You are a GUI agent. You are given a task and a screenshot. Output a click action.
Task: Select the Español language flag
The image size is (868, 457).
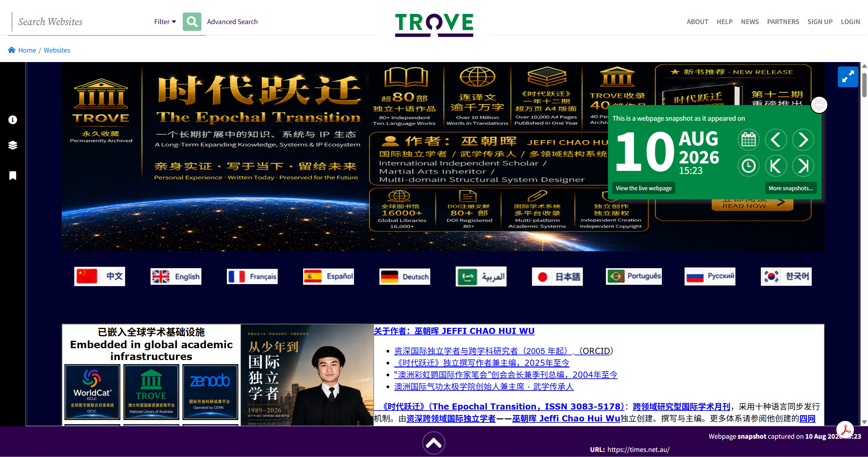[x=329, y=276]
